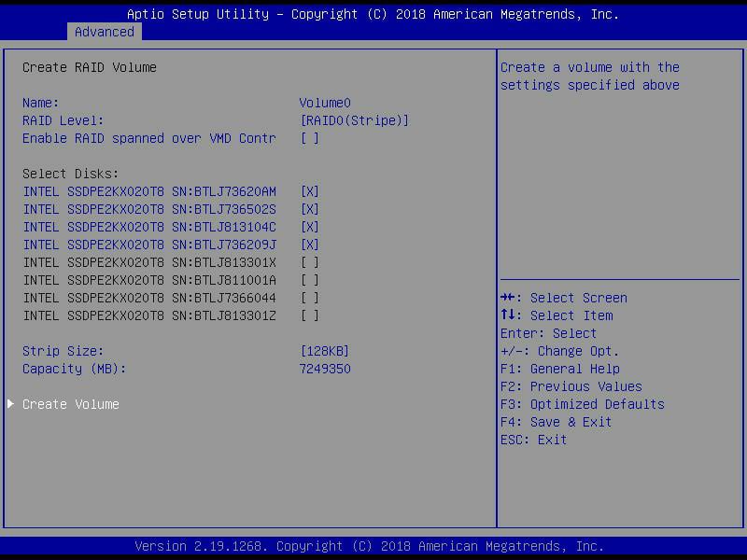This screenshot has width=747, height=560.
Task: Select disk row INTEL SSDPE2KX020T8 SN:BTLJ813301Z
Action: pyautogui.click(x=149, y=315)
